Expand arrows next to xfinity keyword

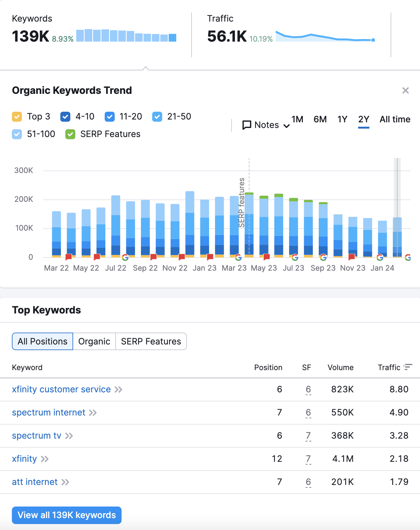click(45, 459)
